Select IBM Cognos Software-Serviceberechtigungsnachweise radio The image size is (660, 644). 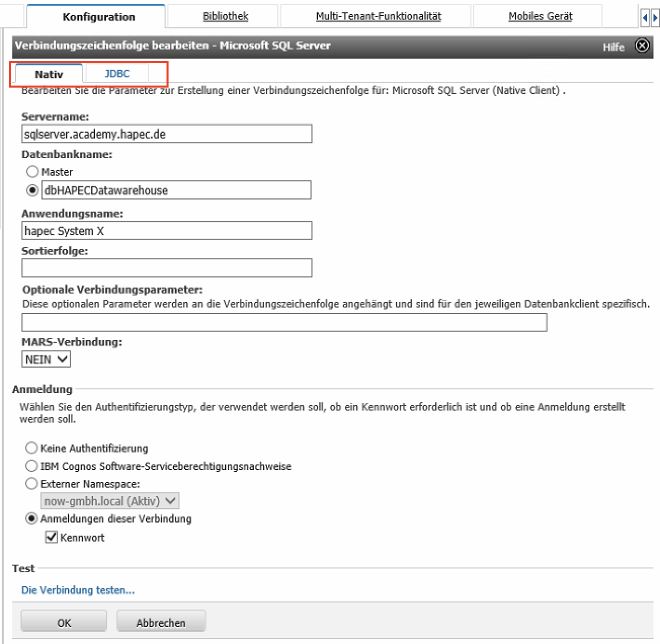pos(31,466)
